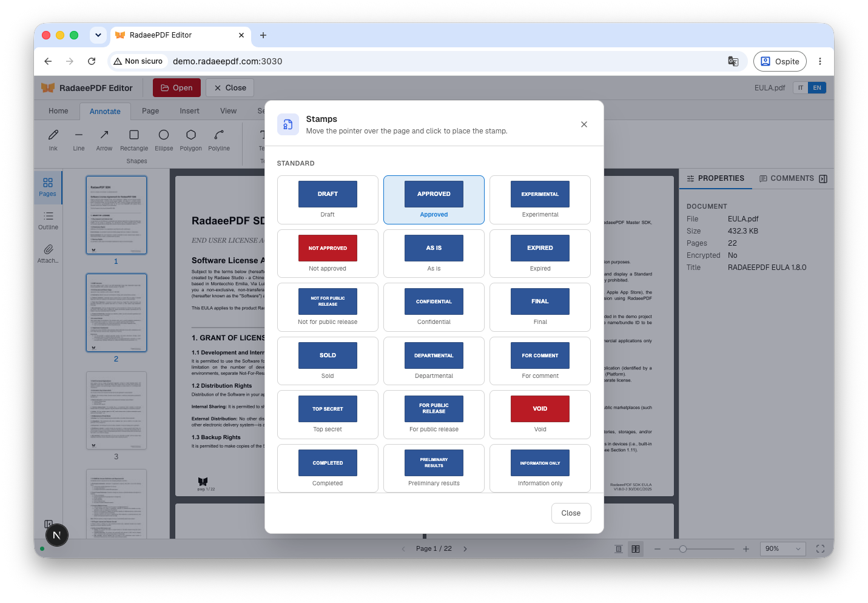Reload the browser page

pyautogui.click(x=92, y=61)
